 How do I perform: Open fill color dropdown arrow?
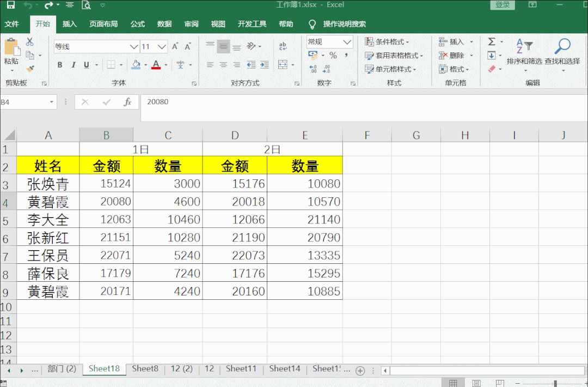(x=145, y=65)
